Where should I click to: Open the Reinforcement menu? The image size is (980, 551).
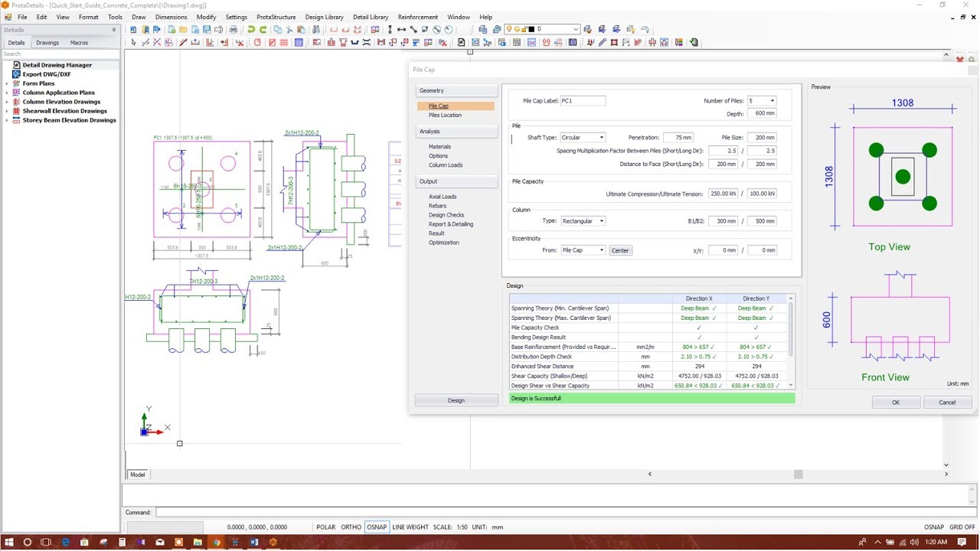click(417, 17)
